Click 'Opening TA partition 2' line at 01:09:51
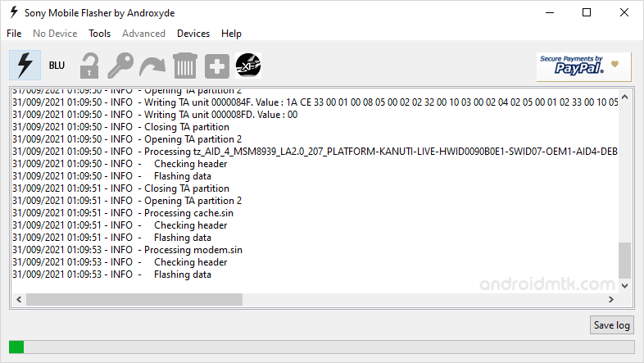The image size is (644, 363). tap(127, 201)
